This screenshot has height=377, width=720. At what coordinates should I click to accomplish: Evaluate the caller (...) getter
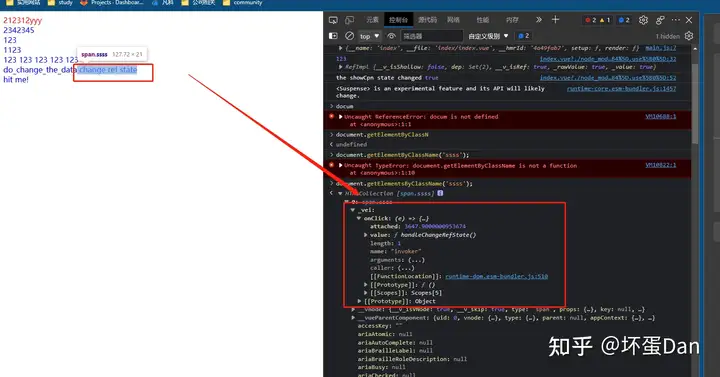pos(406,268)
